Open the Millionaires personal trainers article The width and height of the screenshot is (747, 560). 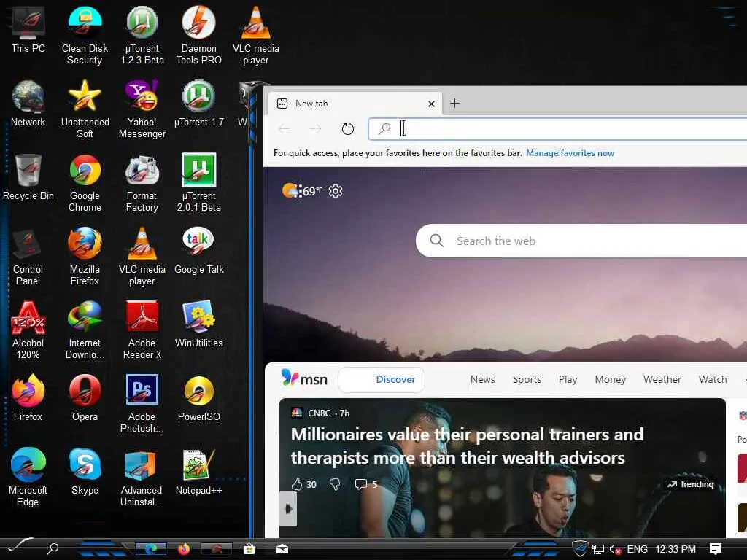pyautogui.click(x=468, y=446)
